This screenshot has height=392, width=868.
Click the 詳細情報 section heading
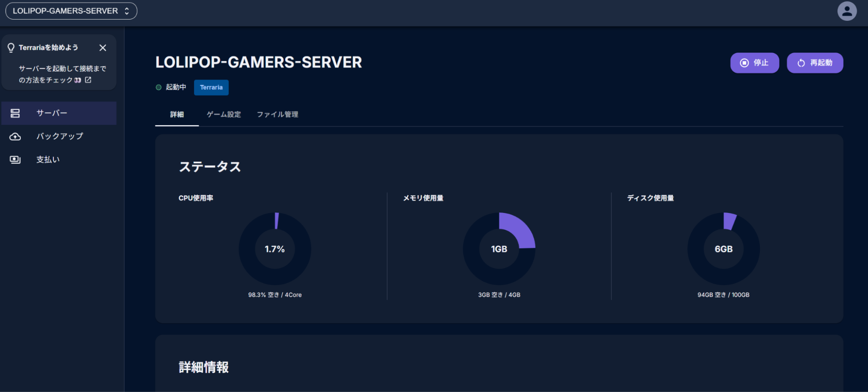(204, 367)
